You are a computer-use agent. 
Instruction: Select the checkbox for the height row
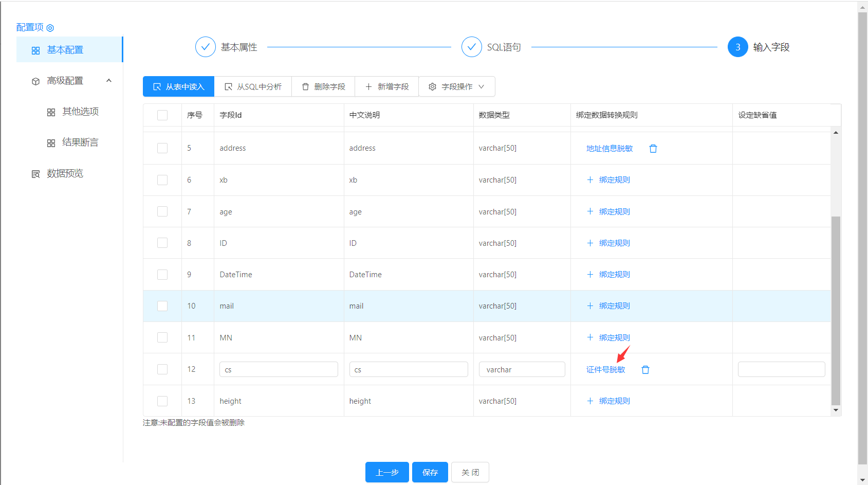pyautogui.click(x=162, y=401)
